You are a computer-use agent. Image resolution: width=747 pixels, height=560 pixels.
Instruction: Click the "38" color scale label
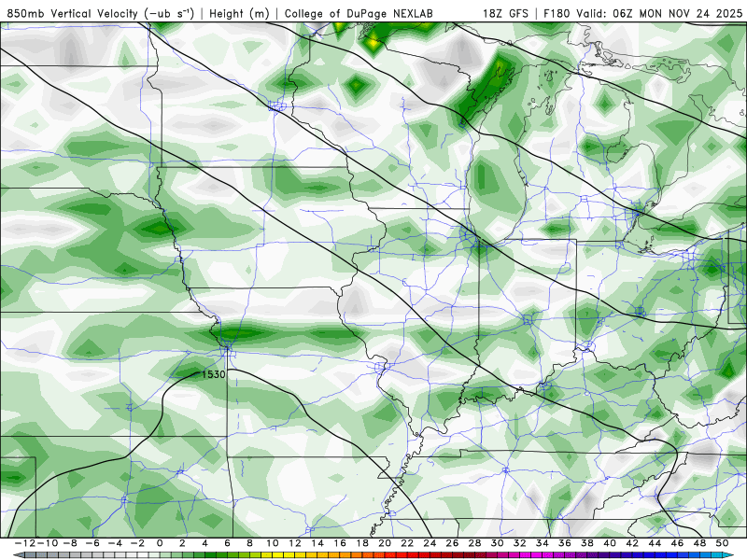pos(587,543)
